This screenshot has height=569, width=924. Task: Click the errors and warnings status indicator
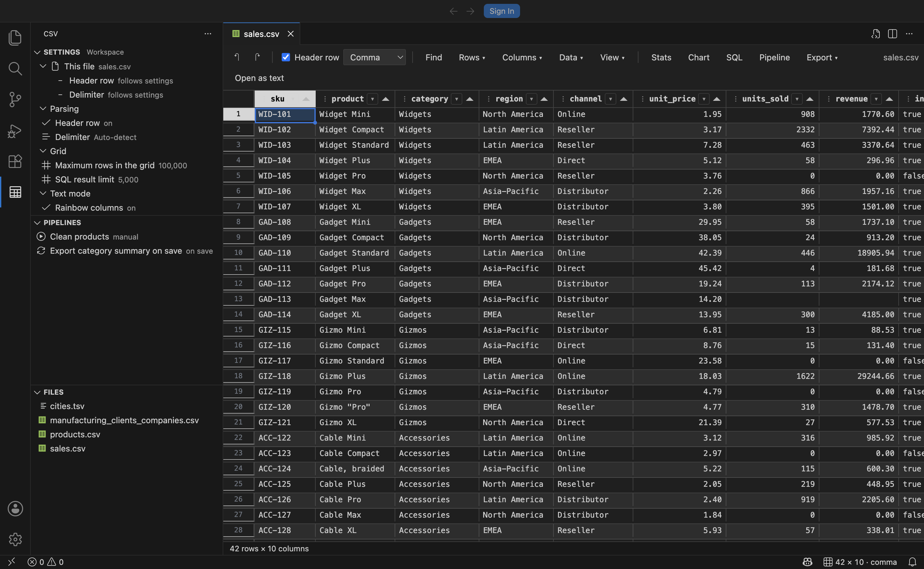coord(46,562)
